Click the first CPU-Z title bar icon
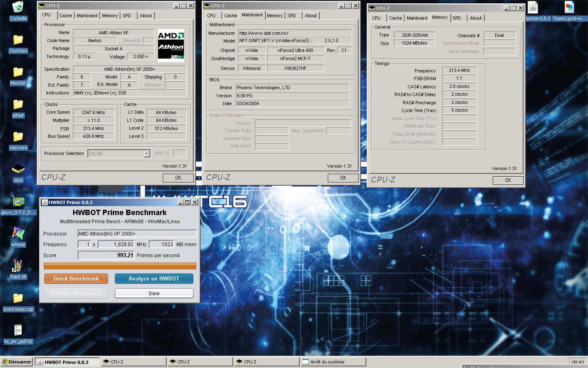 [x=42, y=6]
